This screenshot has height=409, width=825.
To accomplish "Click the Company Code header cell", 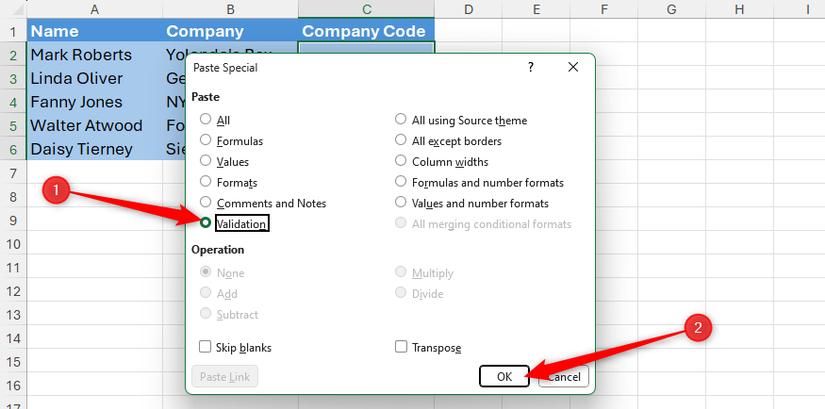I will coord(367,31).
